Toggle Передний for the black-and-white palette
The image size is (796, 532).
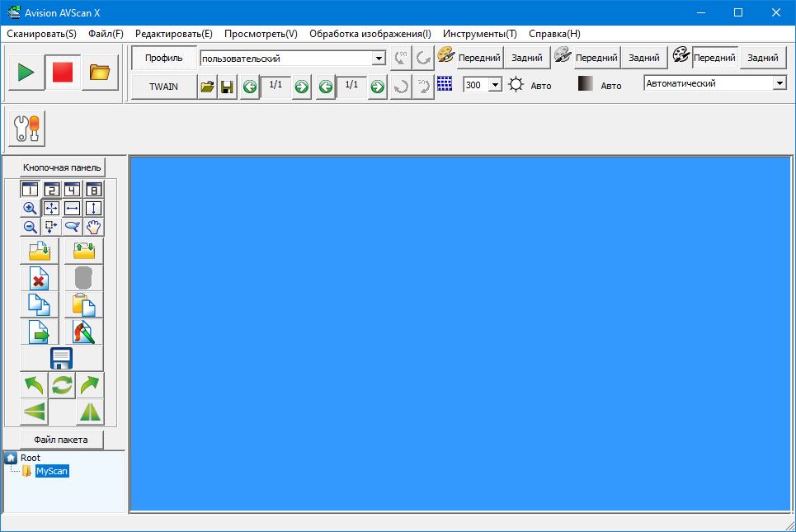pyautogui.click(x=715, y=58)
